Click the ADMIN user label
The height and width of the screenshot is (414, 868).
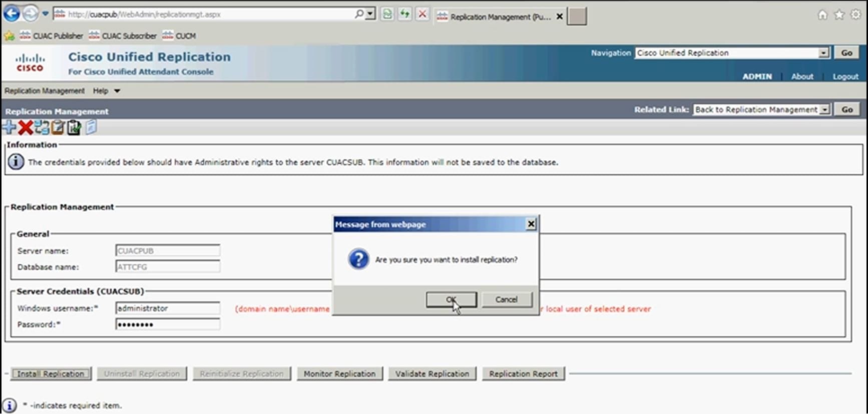tap(757, 77)
